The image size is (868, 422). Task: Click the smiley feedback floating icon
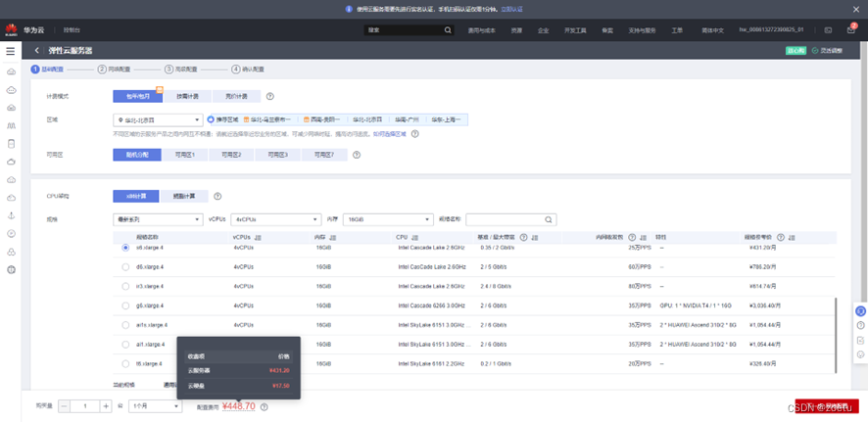[x=860, y=354]
